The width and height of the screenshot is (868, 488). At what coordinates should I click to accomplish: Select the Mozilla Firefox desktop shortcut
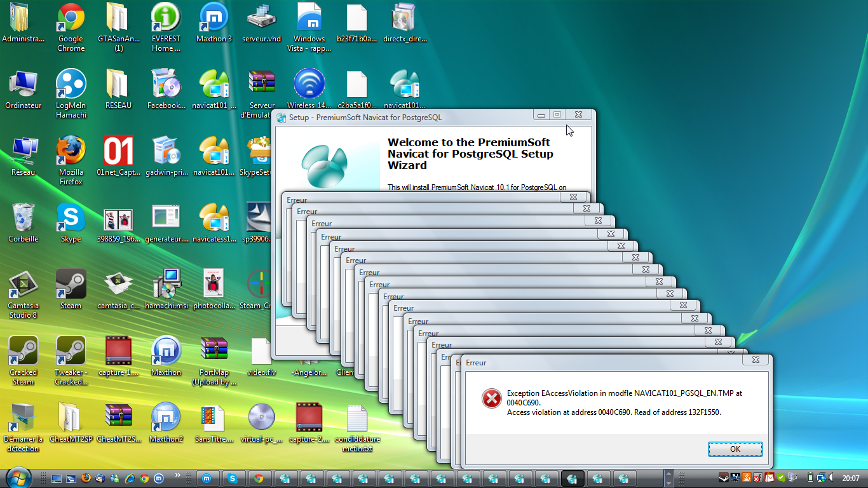(71, 161)
